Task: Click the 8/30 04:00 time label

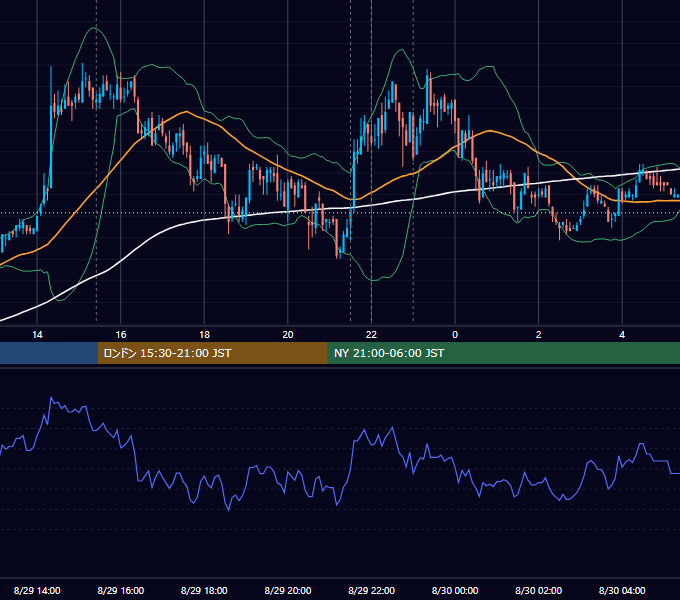Action: tap(622, 590)
